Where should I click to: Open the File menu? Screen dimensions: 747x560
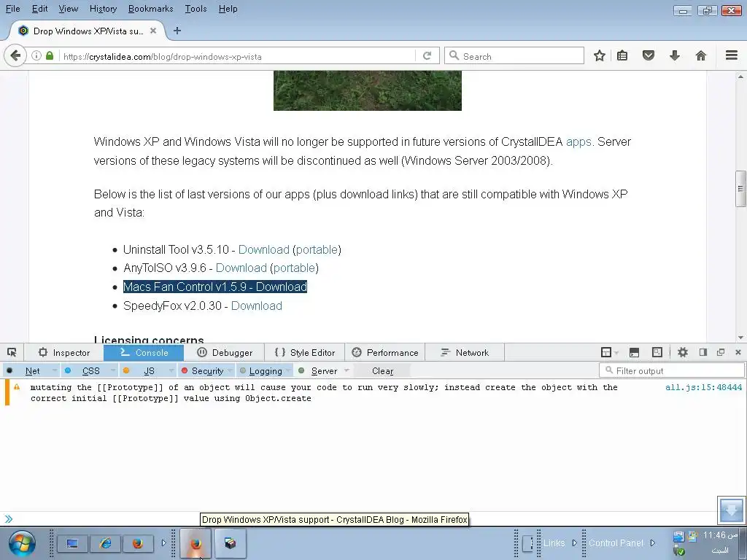click(13, 9)
